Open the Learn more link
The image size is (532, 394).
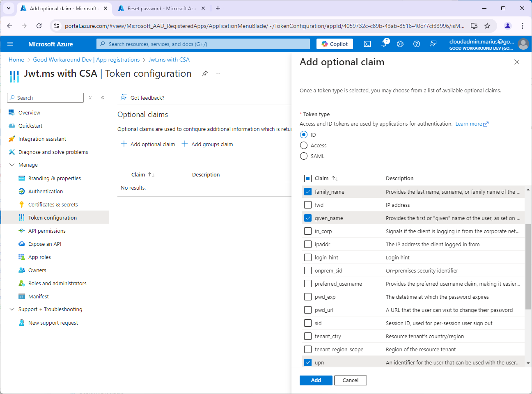pos(469,124)
